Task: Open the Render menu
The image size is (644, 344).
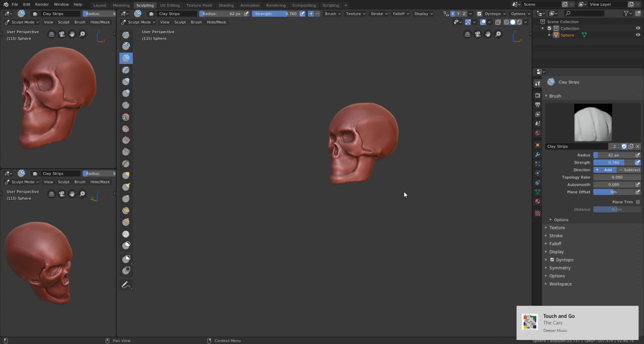Action: click(x=42, y=5)
